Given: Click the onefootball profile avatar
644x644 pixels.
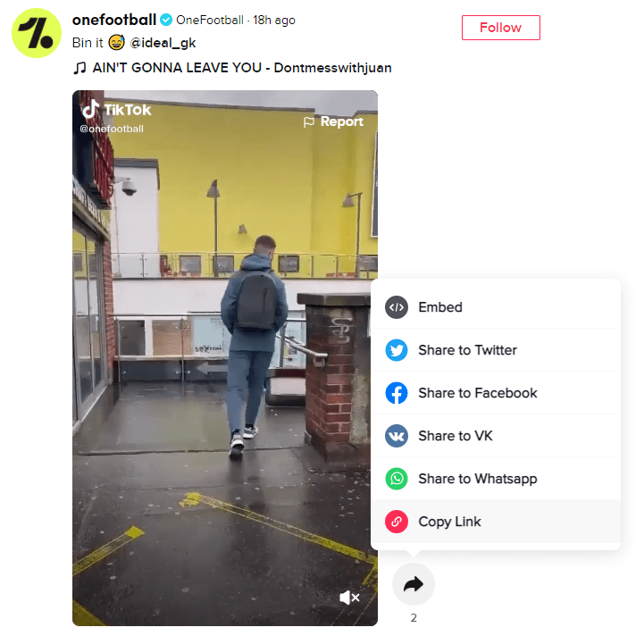Looking at the screenshot, I should tap(37, 33).
